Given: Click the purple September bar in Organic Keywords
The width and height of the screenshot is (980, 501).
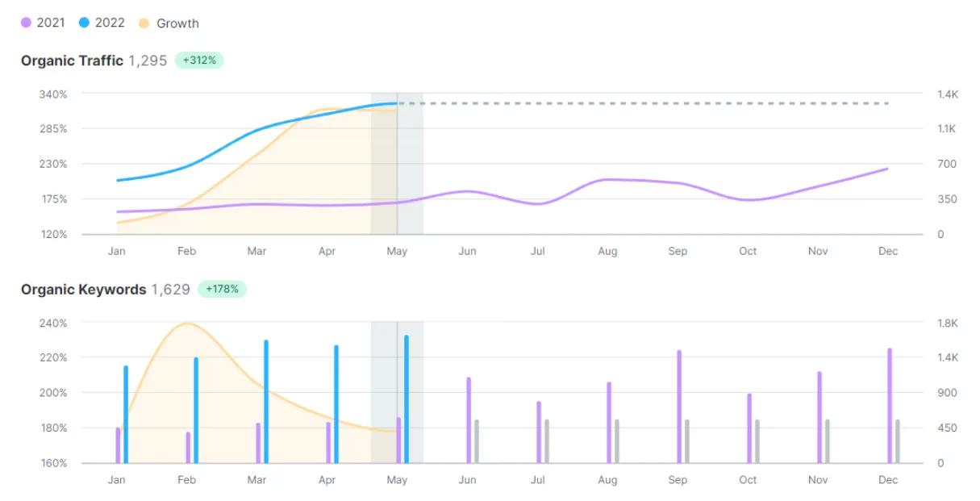Looking at the screenshot, I should click(679, 407).
